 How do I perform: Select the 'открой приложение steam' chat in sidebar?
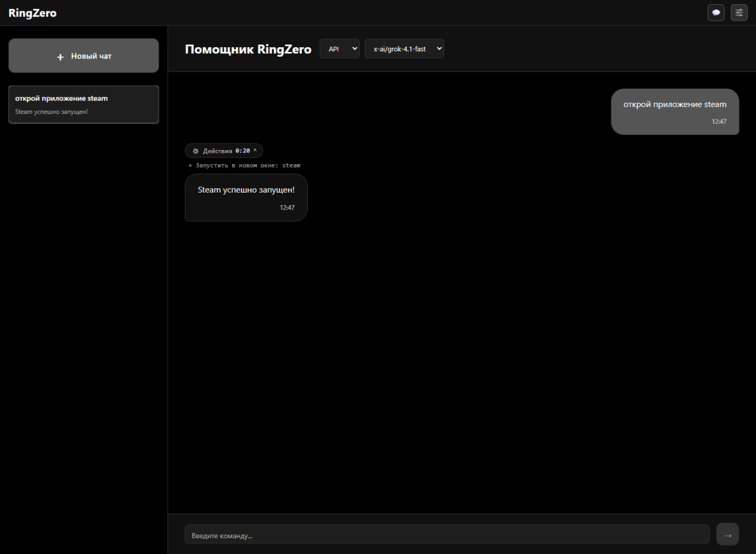[83, 105]
